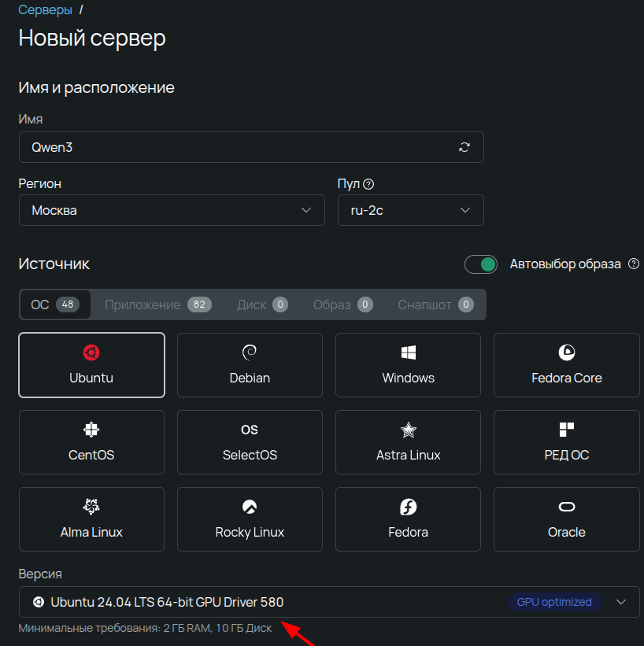Disable the Автовыбор образа toggle
The height and width of the screenshot is (646, 644).
coord(481,264)
